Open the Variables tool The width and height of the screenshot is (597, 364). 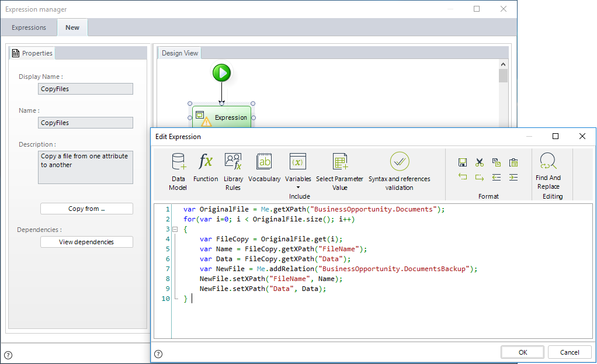pos(298,168)
